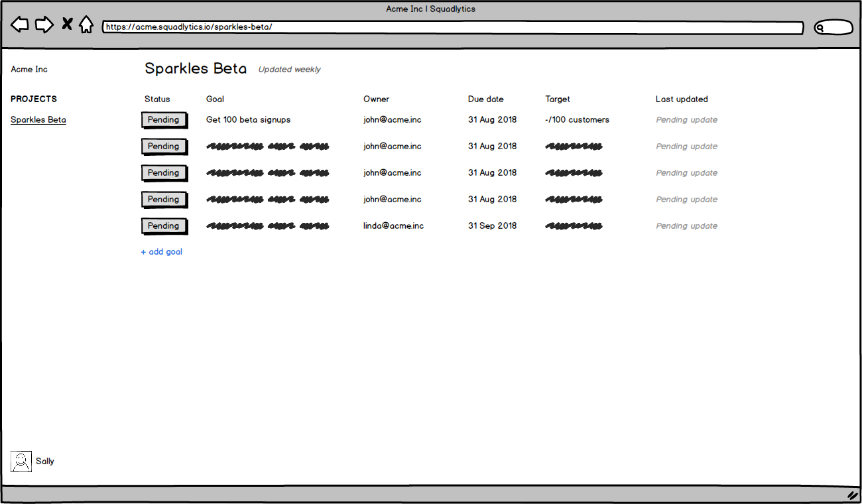Click Sally's avatar icon

pos(21,462)
